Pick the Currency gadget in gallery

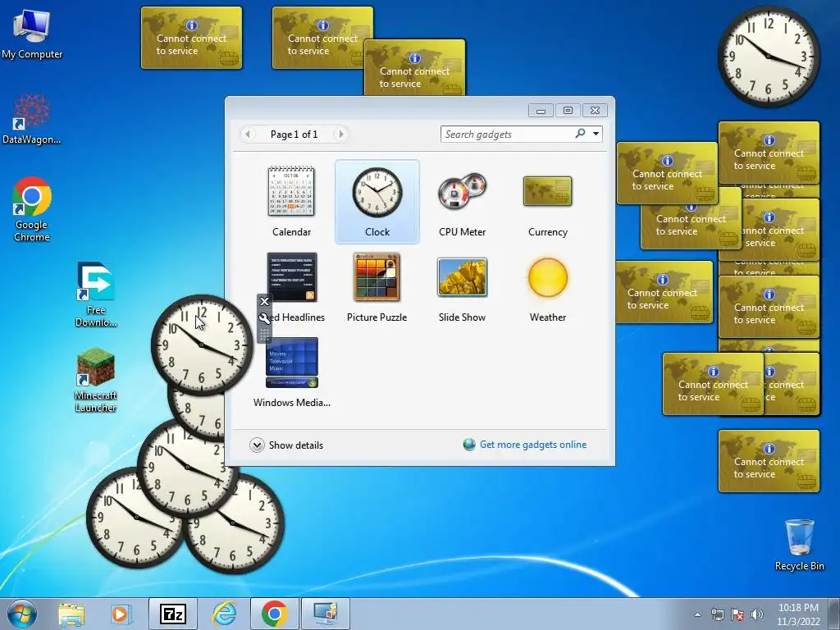(547, 202)
